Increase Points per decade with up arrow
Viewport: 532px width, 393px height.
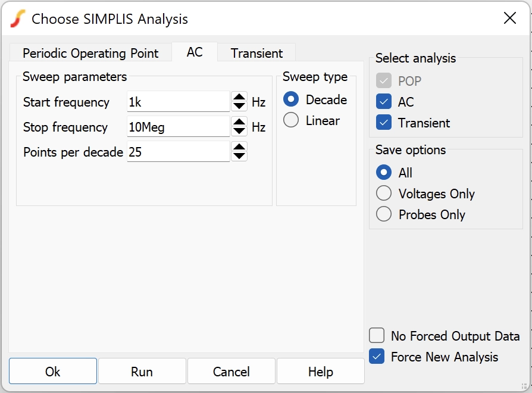[x=239, y=147]
